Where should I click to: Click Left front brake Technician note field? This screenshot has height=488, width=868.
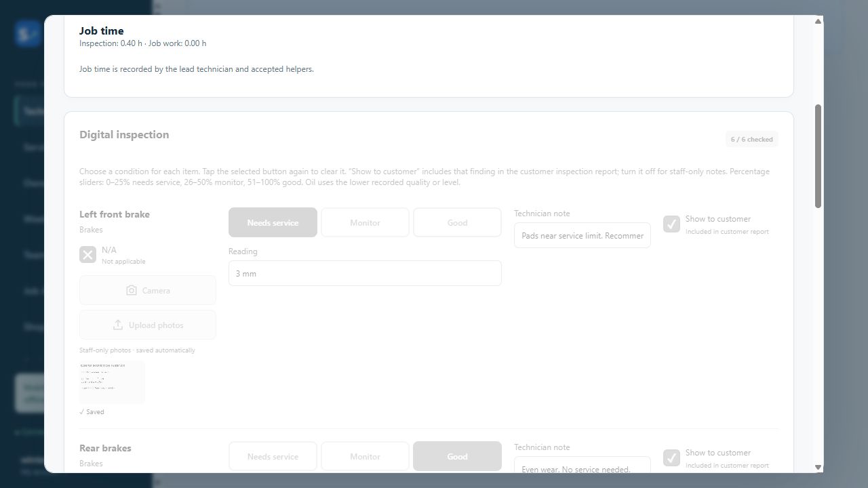click(583, 235)
